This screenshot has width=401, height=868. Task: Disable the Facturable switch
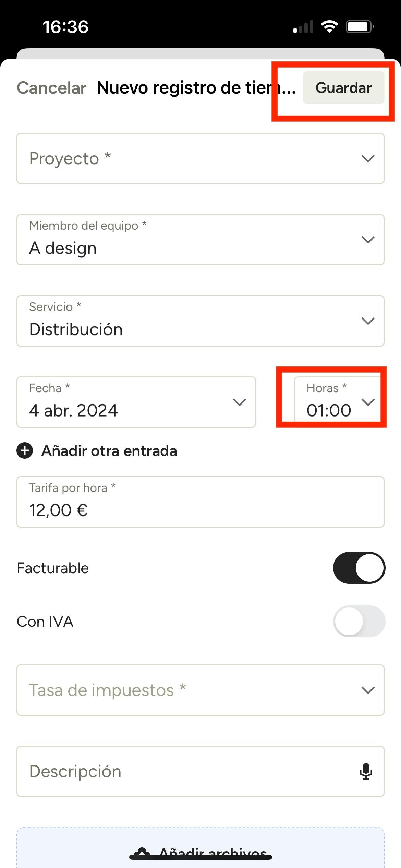(x=359, y=568)
